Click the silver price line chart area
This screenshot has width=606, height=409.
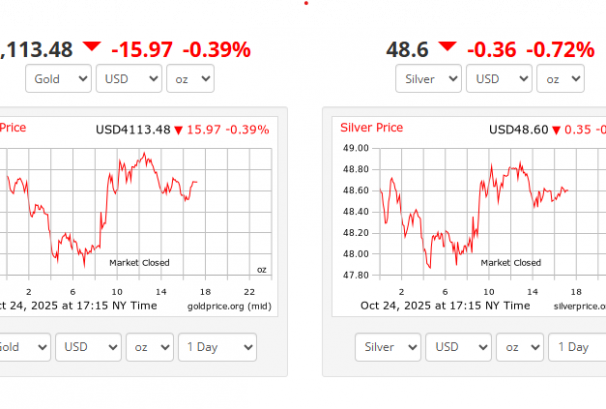point(480,210)
